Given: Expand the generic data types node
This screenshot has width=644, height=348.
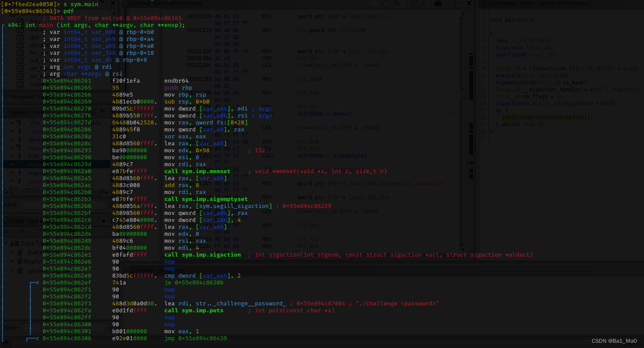Looking at the screenshot, I should [13, 271].
